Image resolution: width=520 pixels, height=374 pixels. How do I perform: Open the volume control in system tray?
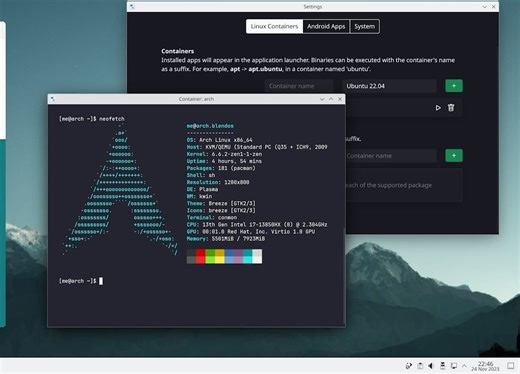pyautogui.click(x=431, y=366)
